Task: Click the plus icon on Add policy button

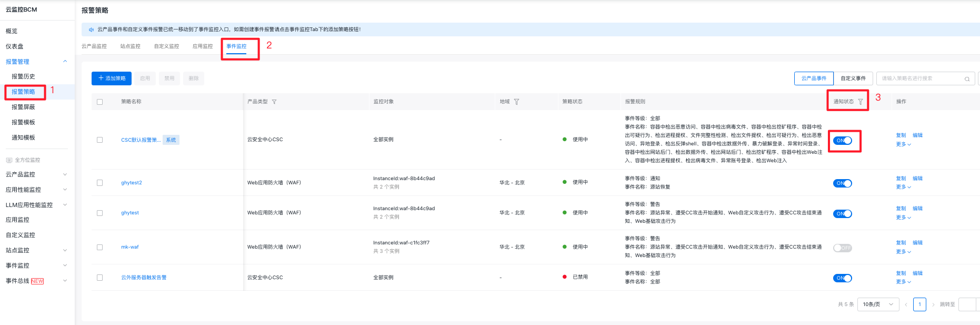Action: [101, 78]
